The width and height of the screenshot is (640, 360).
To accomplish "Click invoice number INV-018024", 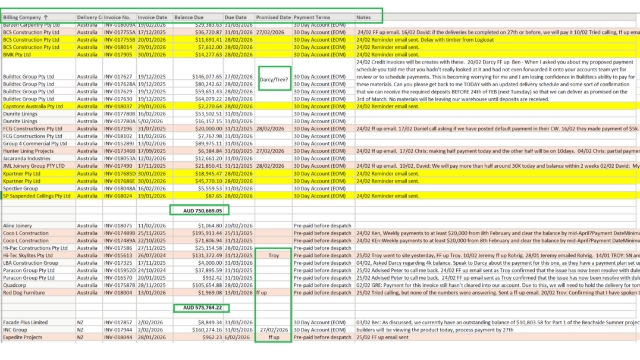I will [119, 196].
